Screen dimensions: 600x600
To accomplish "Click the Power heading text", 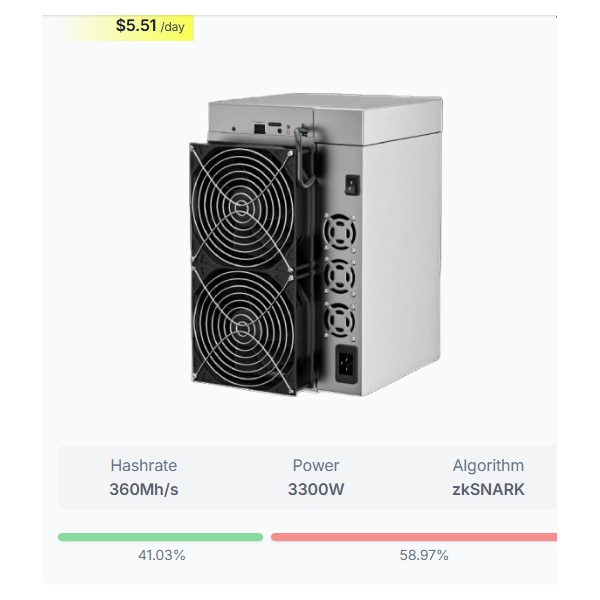I will 316,466.
